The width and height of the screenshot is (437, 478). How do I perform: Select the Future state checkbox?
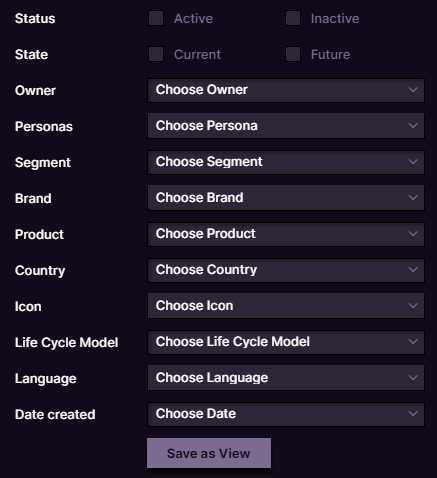[293, 54]
